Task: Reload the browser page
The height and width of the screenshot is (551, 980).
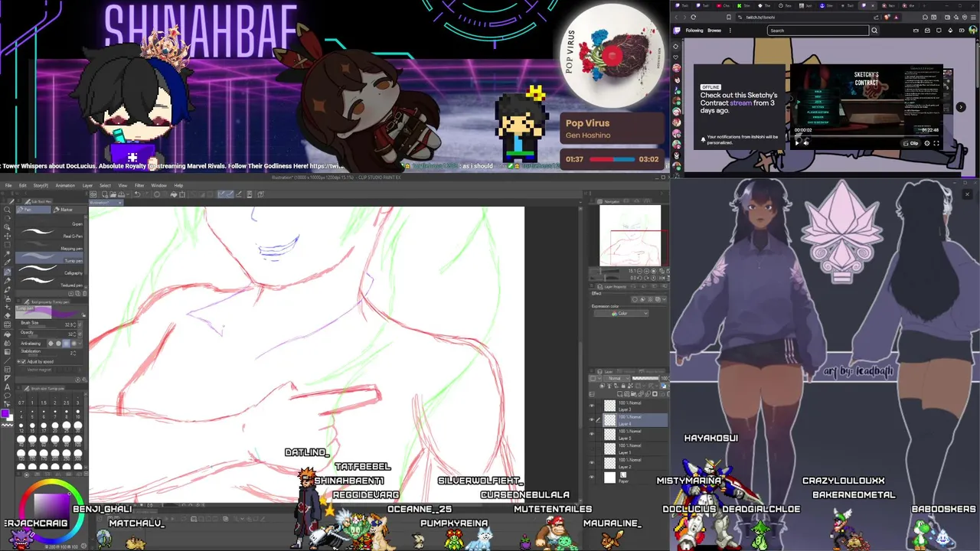Action: click(693, 17)
